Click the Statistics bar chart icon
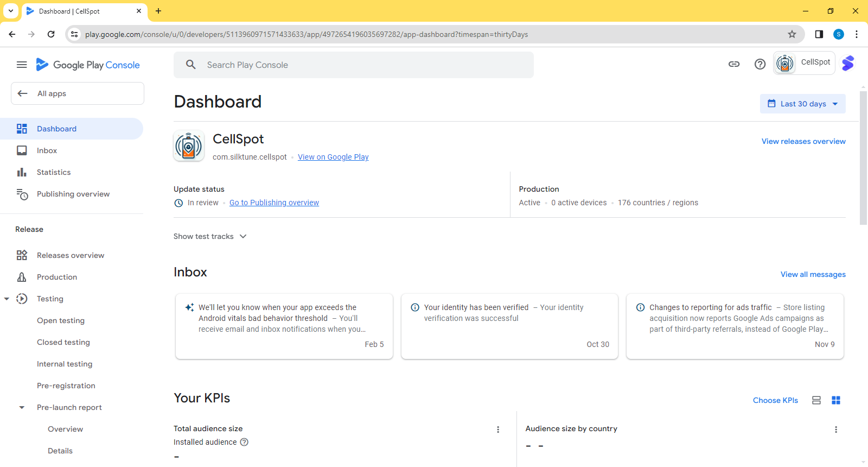868x467 pixels. pos(22,172)
